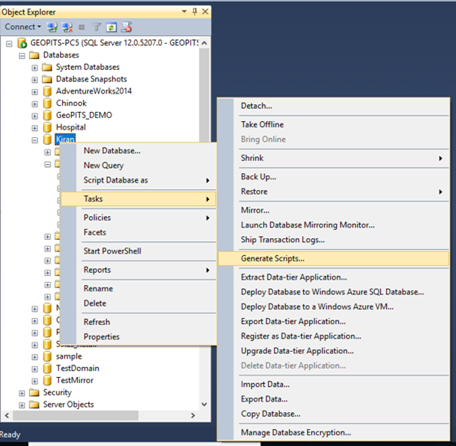Viewport: 456px width, 446px height.
Task: Select Properties in the context menu
Action: click(x=139, y=337)
